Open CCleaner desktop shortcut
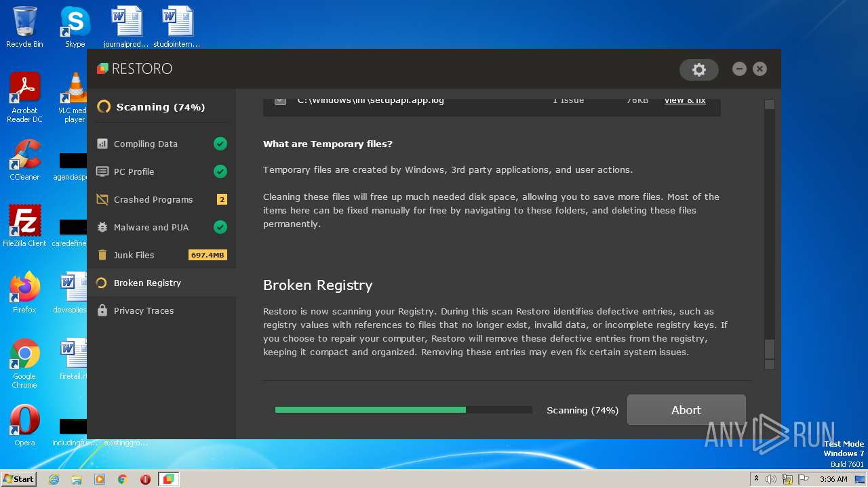Image resolution: width=868 pixels, height=488 pixels. (x=24, y=160)
